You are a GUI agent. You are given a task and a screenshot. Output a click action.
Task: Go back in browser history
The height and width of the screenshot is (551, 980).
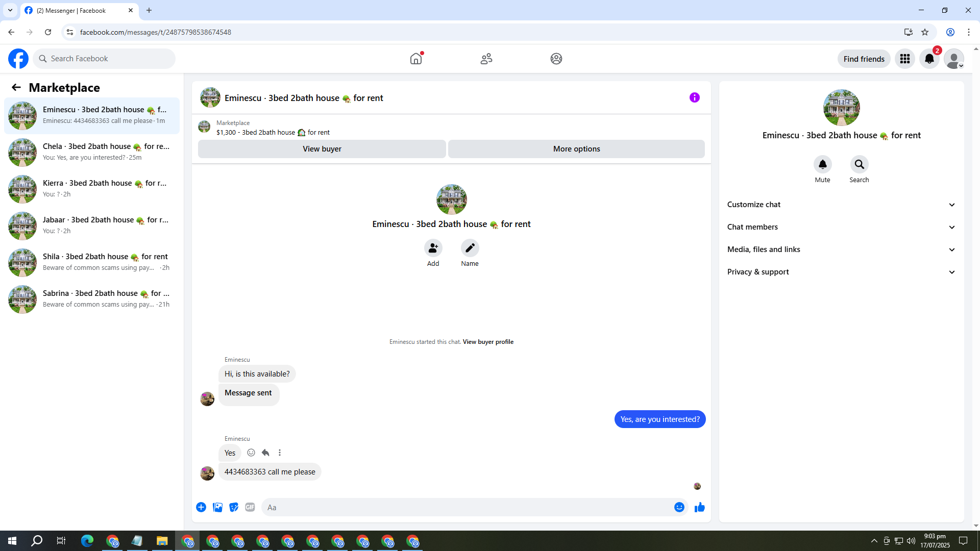coord(11,32)
